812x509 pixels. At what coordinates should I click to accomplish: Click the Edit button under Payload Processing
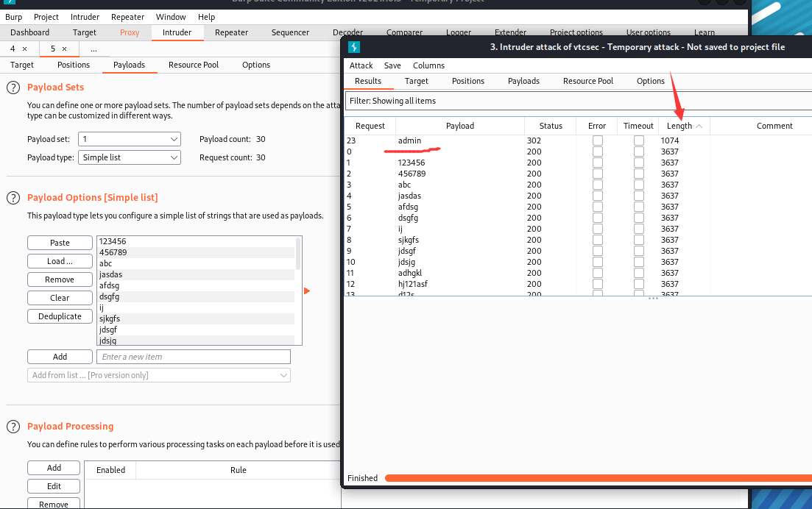click(x=54, y=486)
